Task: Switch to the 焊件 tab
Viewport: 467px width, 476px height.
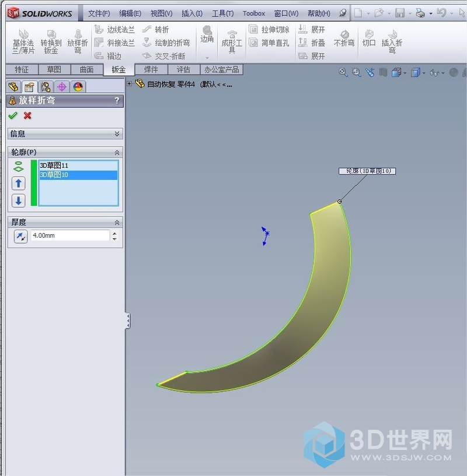Action: (x=151, y=70)
